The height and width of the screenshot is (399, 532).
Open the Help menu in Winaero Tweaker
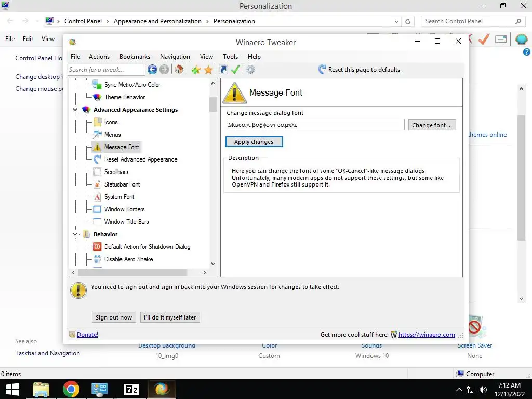pos(254,57)
